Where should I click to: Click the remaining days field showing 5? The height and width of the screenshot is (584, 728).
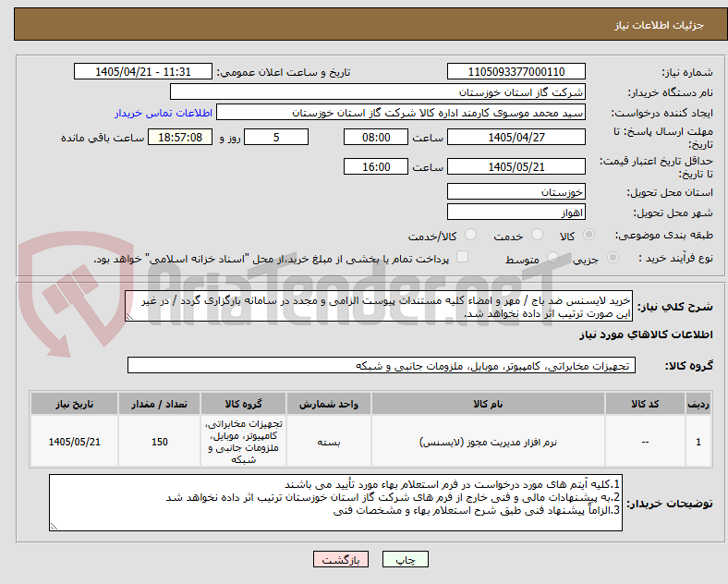tap(276, 138)
